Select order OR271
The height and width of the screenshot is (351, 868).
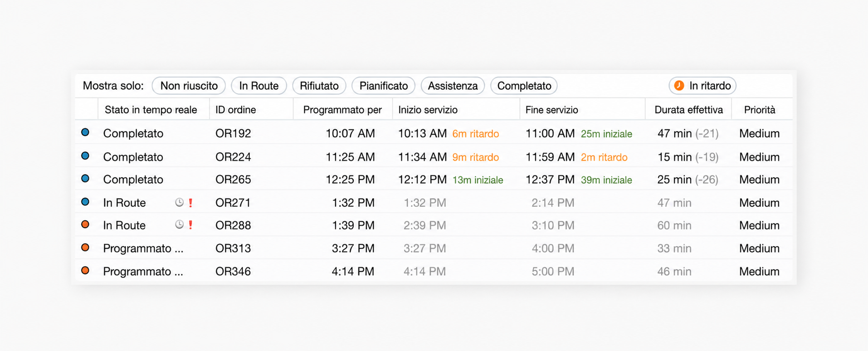tap(233, 203)
